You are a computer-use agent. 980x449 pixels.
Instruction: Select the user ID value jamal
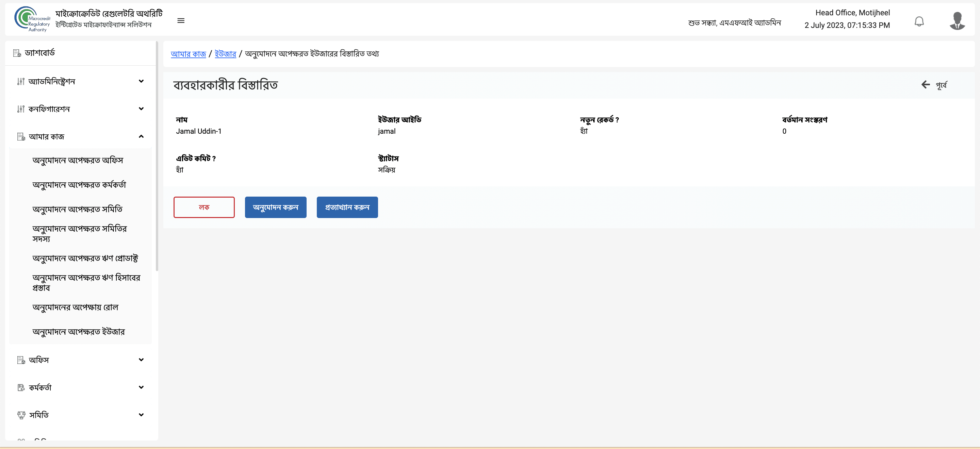click(x=387, y=132)
